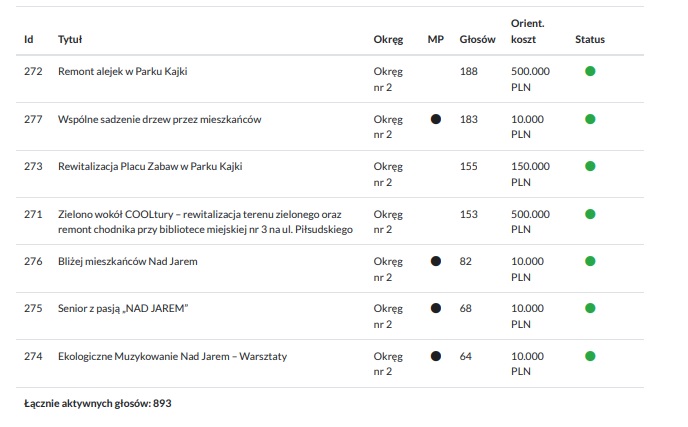Screen dimensions: 688x427
Task: Open Senior z pasją „NAD JAREM” project
Action: tap(124, 309)
